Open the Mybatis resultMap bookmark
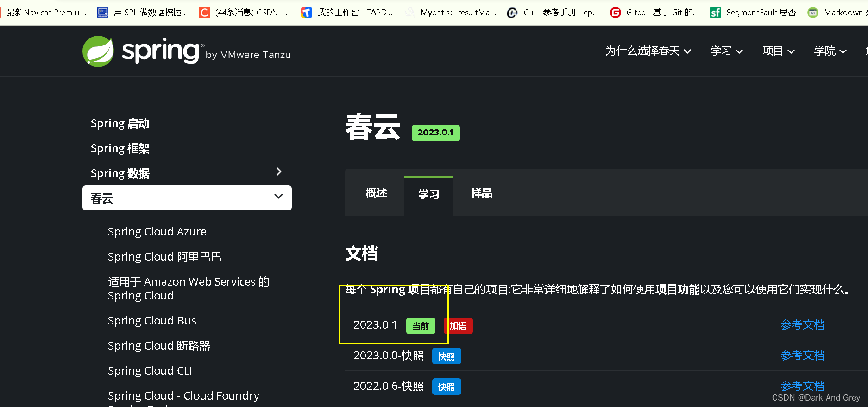The image size is (868, 407). (x=451, y=13)
